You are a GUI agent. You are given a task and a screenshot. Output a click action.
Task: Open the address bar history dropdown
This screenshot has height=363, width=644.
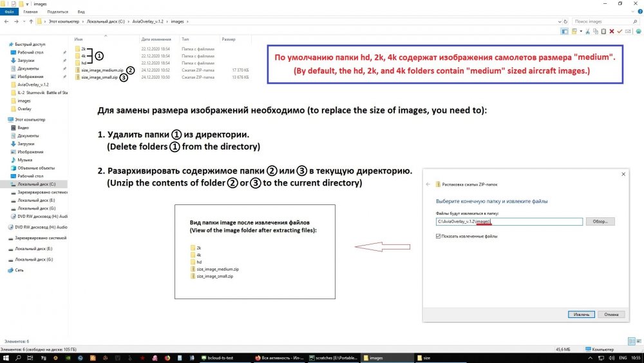pyautogui.click(x=560, y=21)
